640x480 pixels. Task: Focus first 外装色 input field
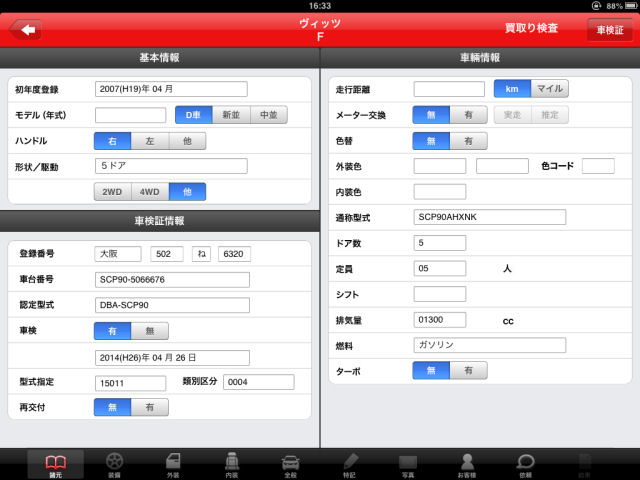click(440, 166)
